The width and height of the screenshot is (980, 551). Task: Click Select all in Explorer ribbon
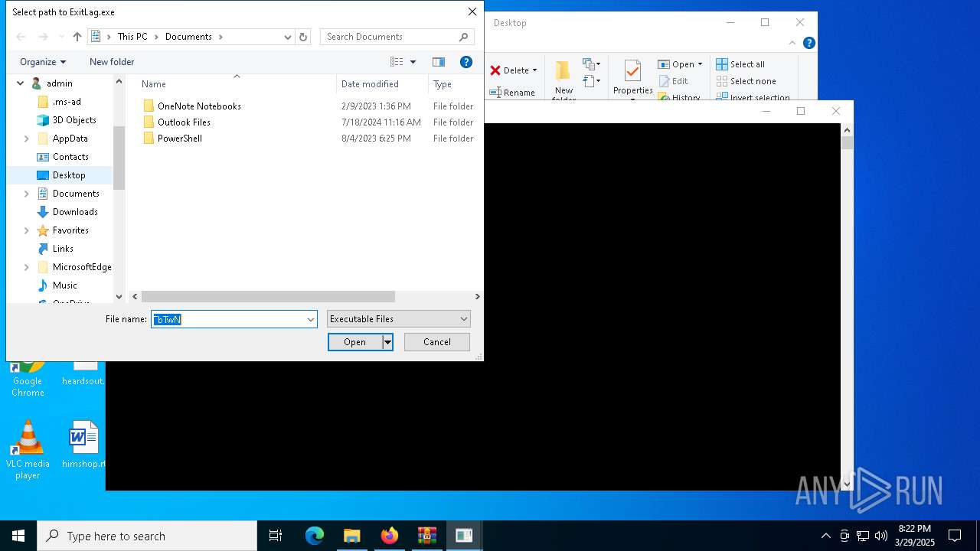740,64
